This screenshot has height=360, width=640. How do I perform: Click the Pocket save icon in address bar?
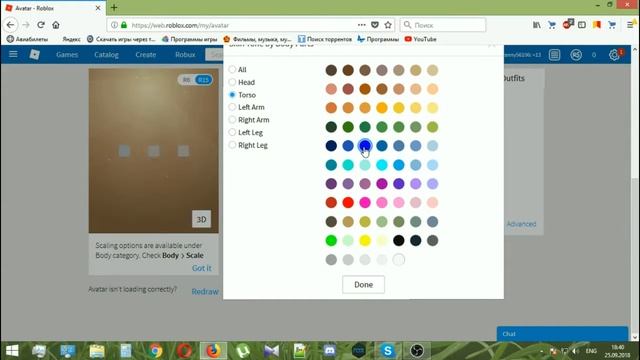(x=375, y=25)
